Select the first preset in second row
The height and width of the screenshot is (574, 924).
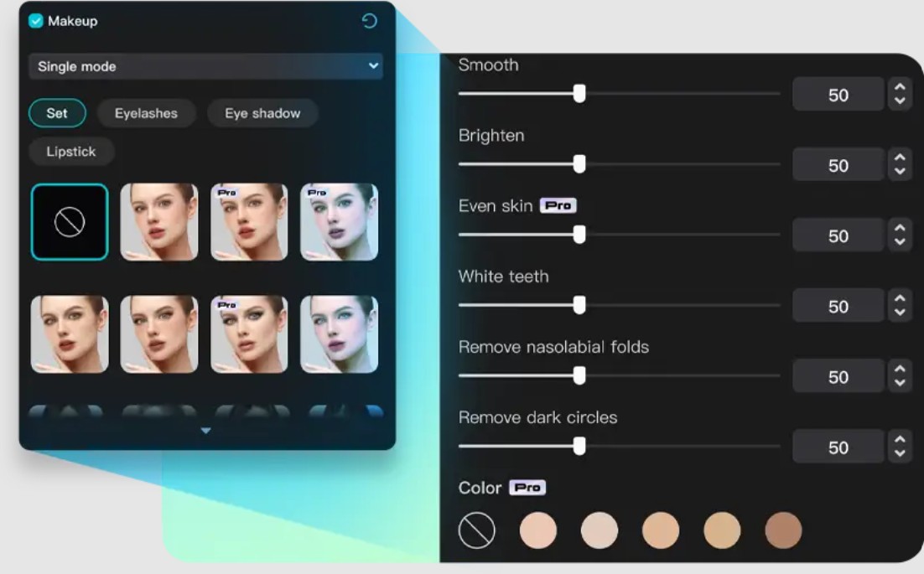[70, 334]
